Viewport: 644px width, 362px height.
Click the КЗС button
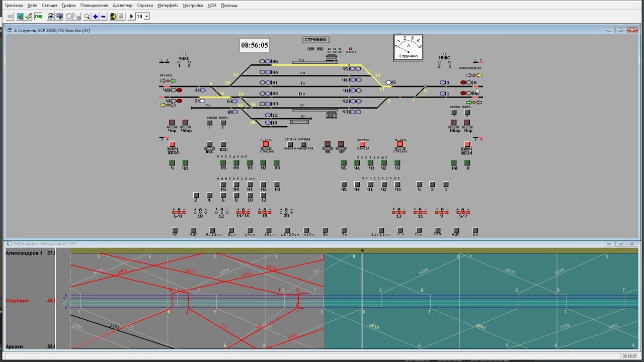point(223,145)
